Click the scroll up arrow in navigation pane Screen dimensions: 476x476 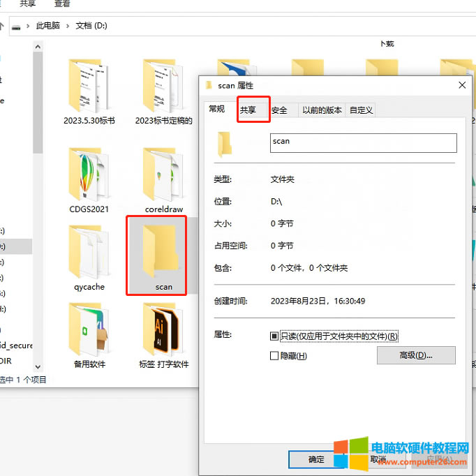[x=38, y=47]
